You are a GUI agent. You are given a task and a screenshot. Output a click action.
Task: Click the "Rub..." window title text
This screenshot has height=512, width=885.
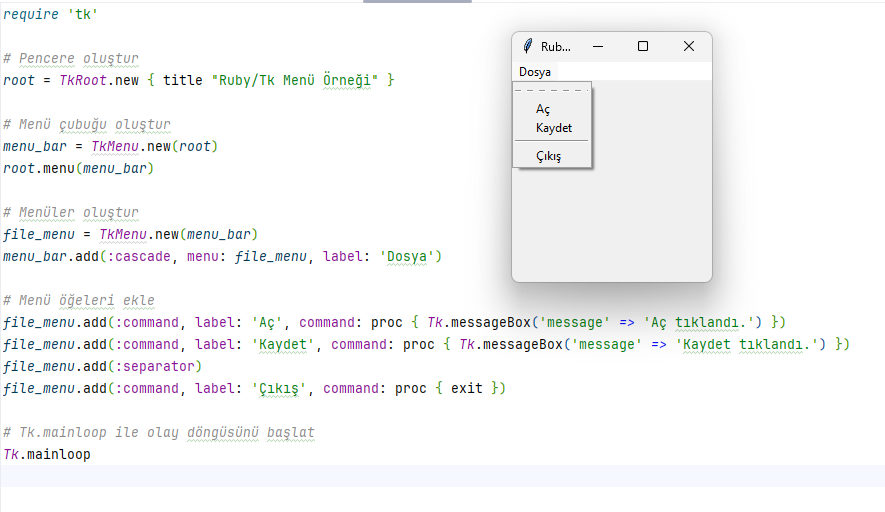(555, 47)
